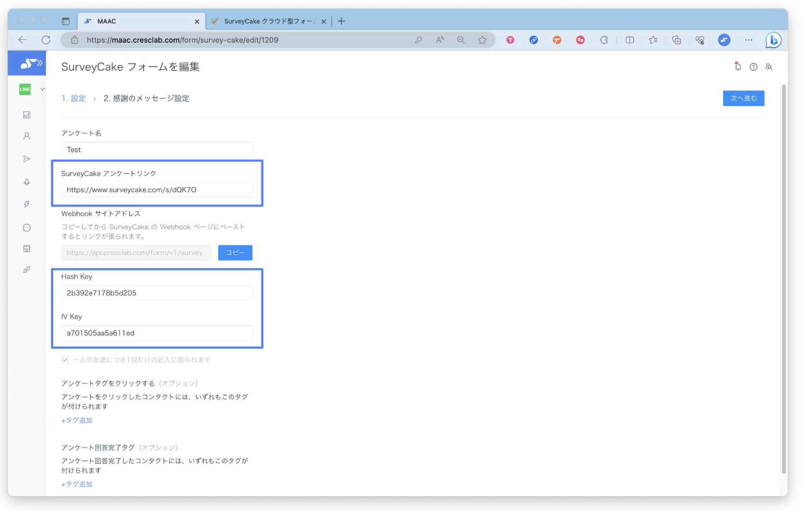Open the browser settings ellipsis menu
812x512 pixels.
pos(748,40)
